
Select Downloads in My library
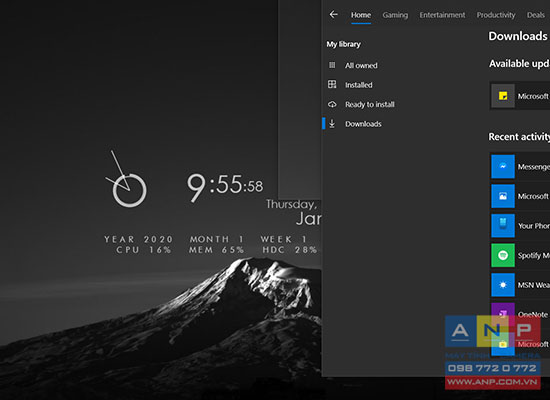pos(363,124)
